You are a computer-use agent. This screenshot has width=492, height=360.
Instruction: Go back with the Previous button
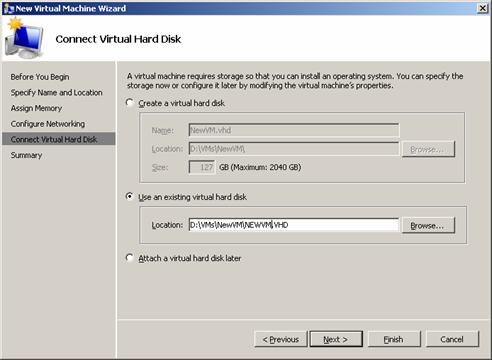point(280,339)
